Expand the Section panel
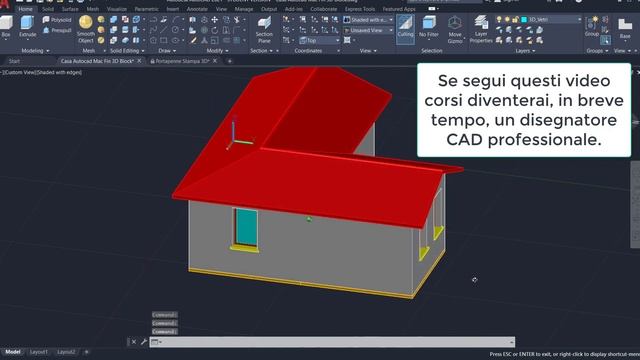This screenshot has width=640, height=360. pyautogui.click(x=261, y=51)
